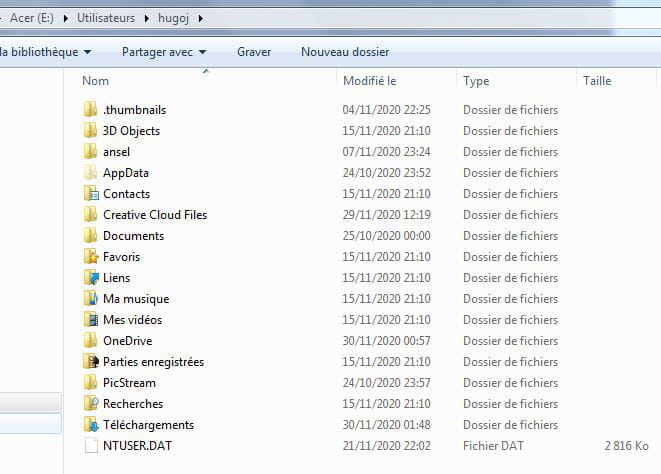Select the Parties enregistrées folder icon
Screen dimensions: 661x474
(x=91, y=362)
